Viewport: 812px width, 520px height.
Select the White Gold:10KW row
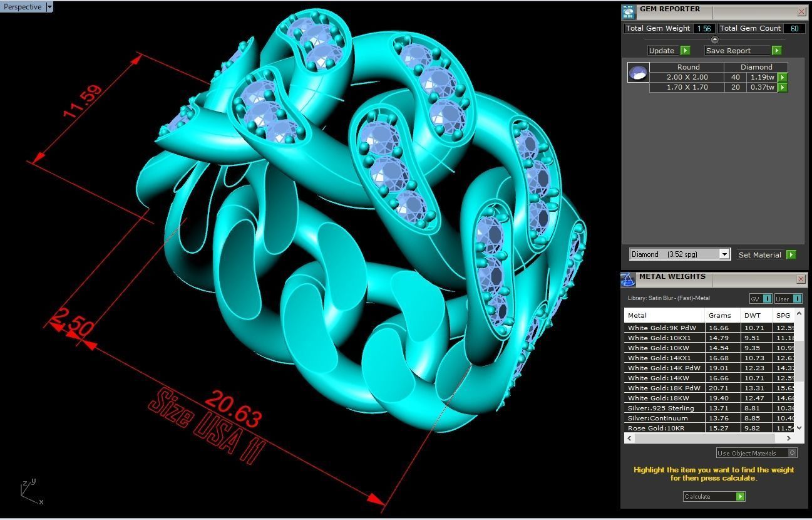coord(709,348)
